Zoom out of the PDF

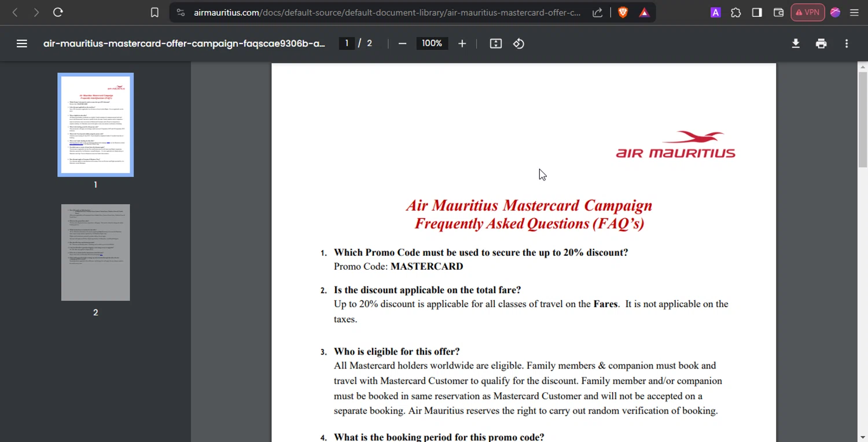tap(402, 43)
